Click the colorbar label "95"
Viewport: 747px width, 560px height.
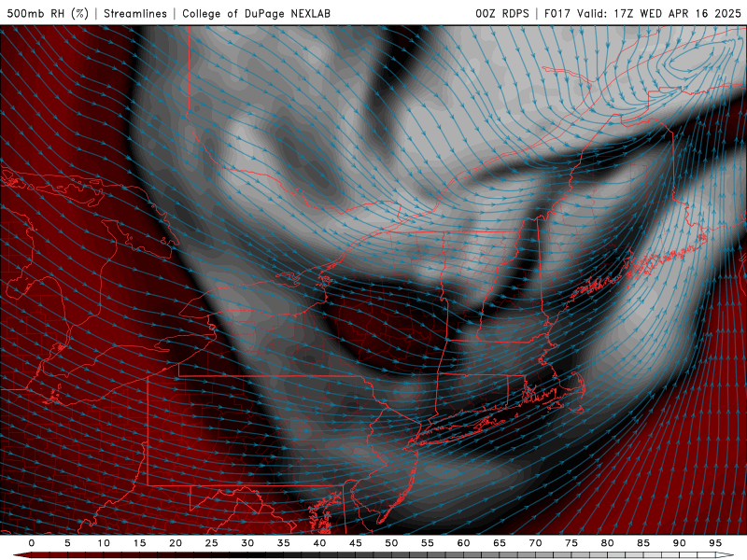715,543
